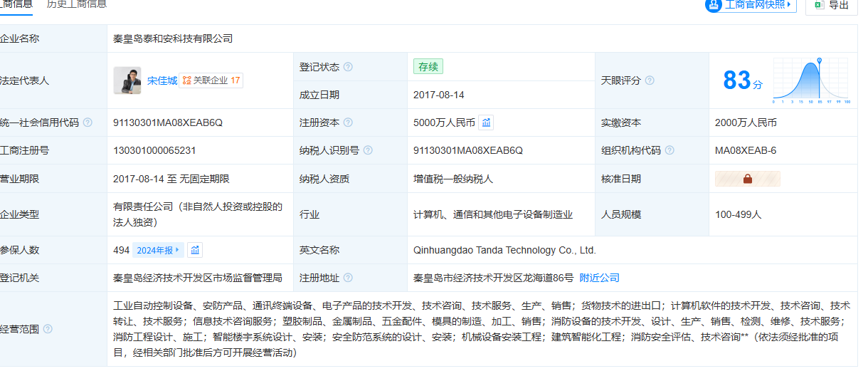Screen dimensions: 868x381
Task: Click the help icon beside 组织机构代码
Action: coord(669,150)
